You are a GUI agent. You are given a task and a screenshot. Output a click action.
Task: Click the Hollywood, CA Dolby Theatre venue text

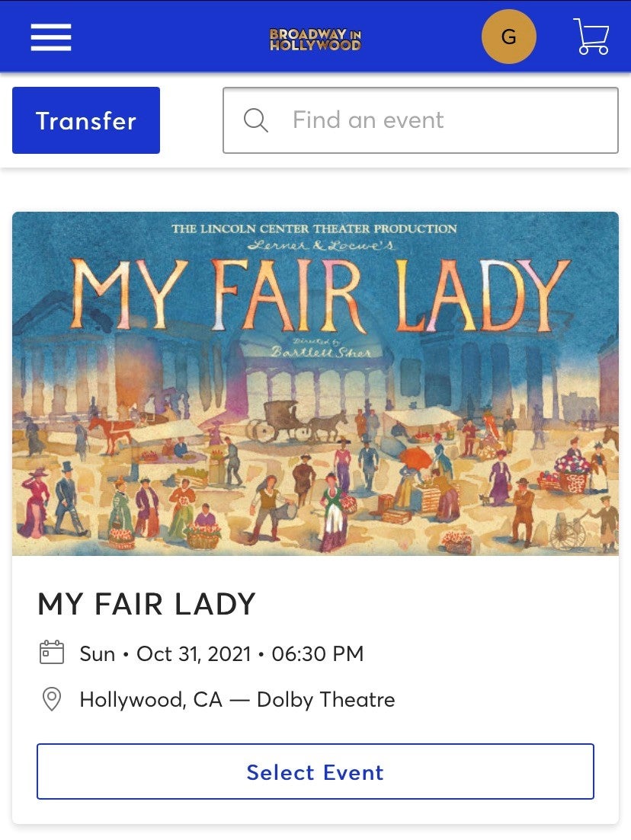(237, 700)
